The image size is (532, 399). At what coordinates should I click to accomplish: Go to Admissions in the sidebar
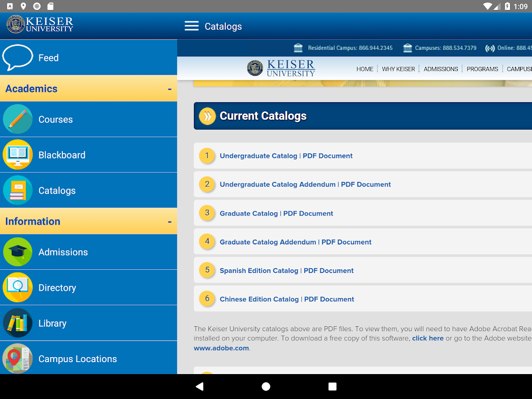point(89,252)
